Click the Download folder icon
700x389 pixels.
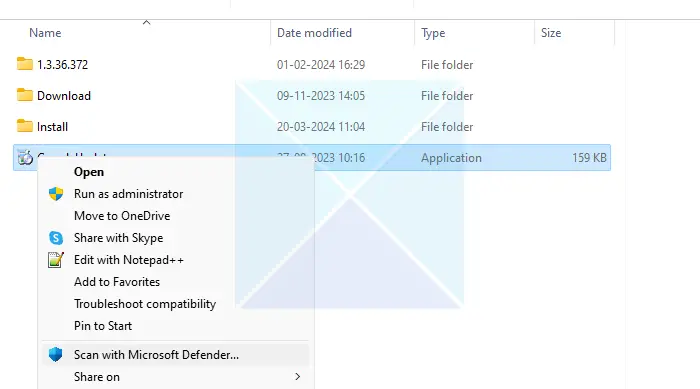tap(25, 95)
